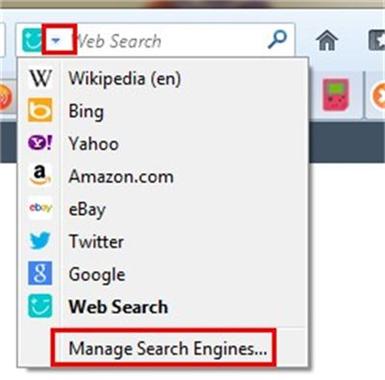Click the Amazon logo icon
Image resolution: width=385 pixels, height=380 pixels.
40,175
